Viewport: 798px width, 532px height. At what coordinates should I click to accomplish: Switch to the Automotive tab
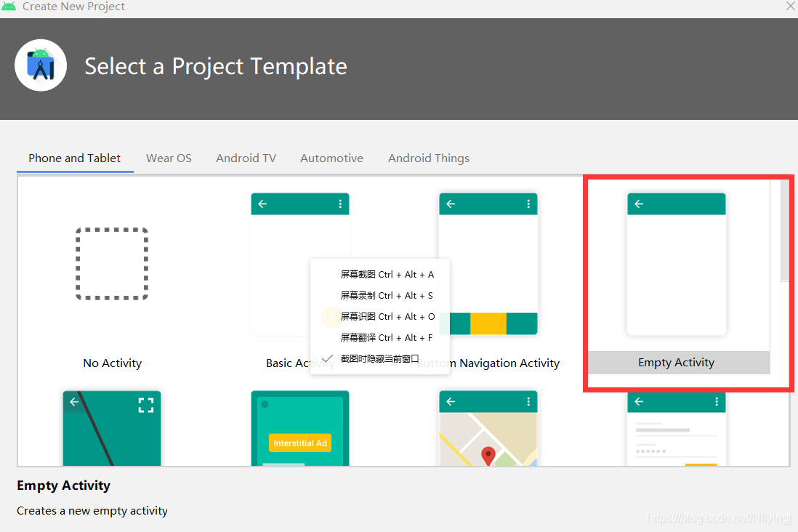tap(332, 158)
